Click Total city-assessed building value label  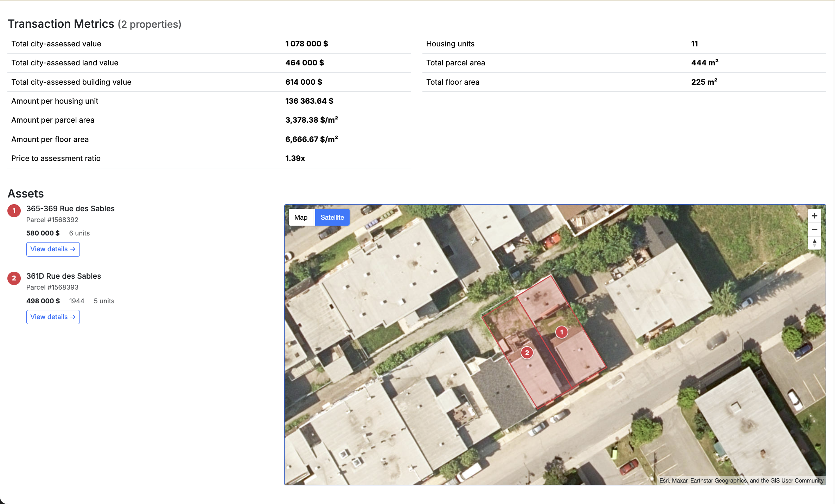[71, 82]
